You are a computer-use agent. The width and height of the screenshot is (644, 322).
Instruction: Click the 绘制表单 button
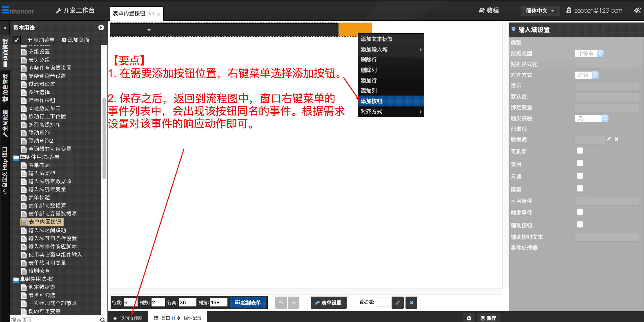coord(248,302)
